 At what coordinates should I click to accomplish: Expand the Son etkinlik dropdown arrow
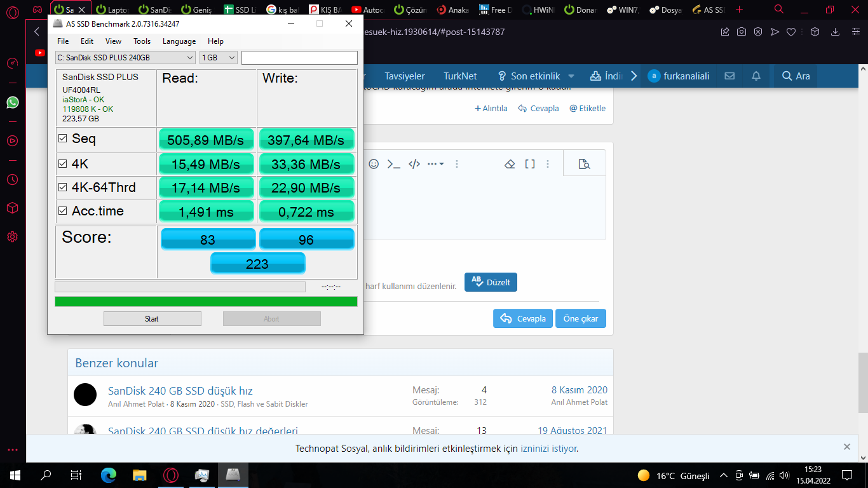click(x=571, y=76)
